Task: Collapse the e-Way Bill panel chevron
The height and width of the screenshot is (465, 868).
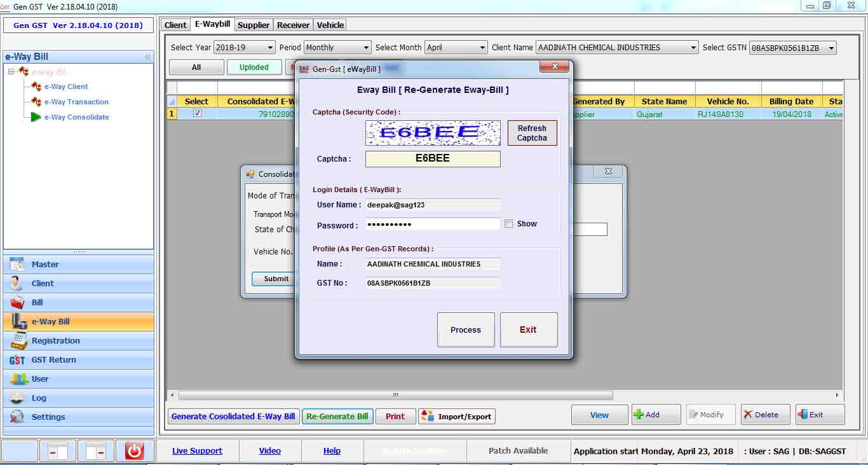Action: [147, 57]
